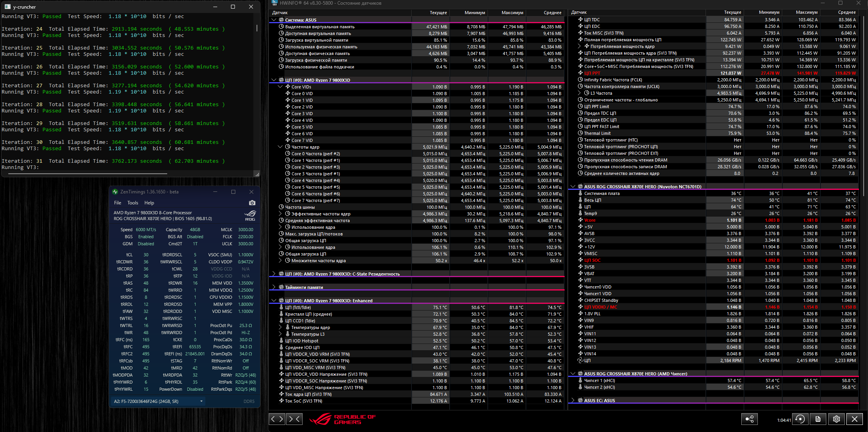This screenshot has width=868, height=432.
Task: Open HWiNFO network share icon
Action: [749, 419]
